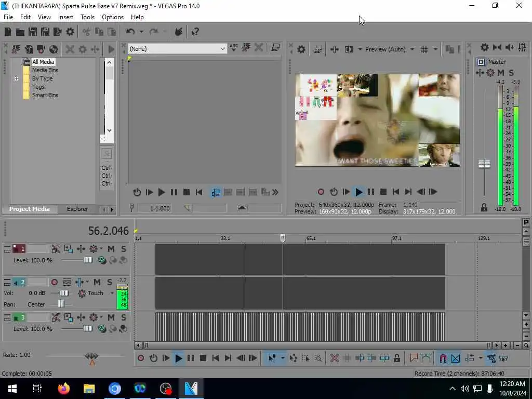Open preview overlays grid icon

tap(424, 49)
